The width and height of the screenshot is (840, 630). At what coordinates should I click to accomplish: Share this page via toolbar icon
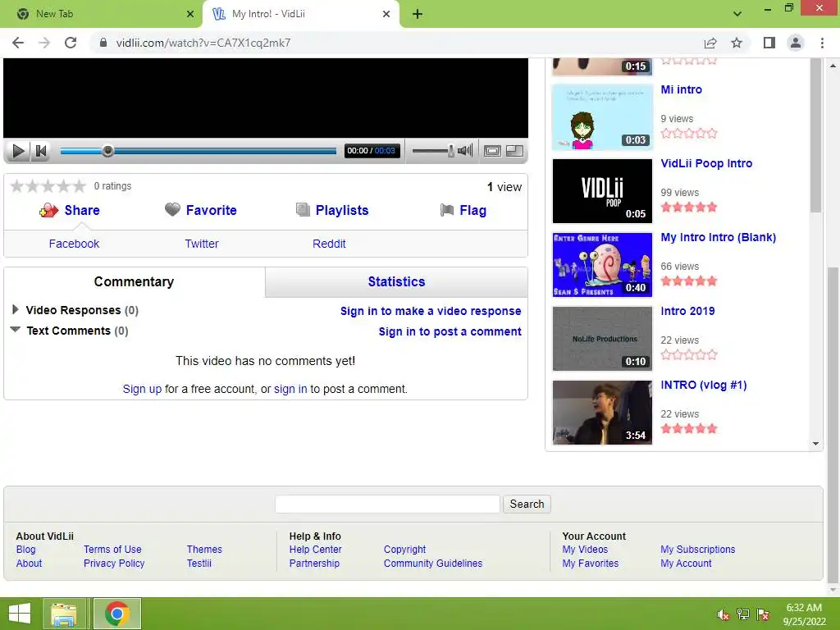tap(710, 43)
